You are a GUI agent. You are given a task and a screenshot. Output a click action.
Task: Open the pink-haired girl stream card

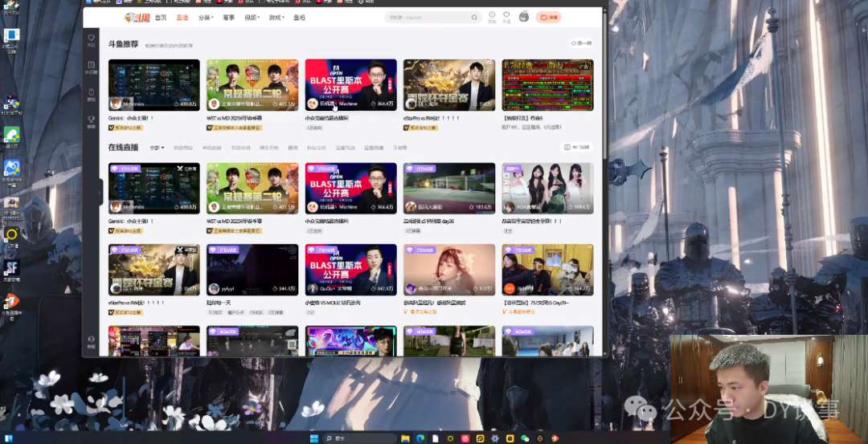(x=449, y=269)
